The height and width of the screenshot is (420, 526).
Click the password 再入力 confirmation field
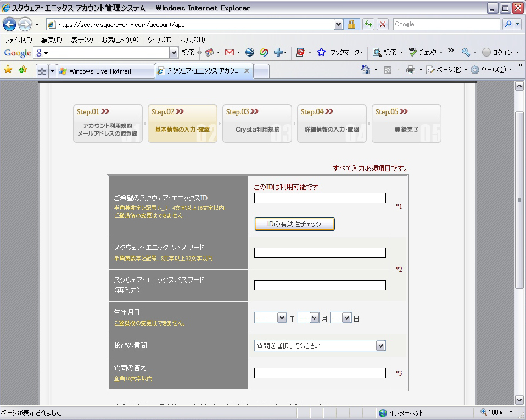(320, 285)
